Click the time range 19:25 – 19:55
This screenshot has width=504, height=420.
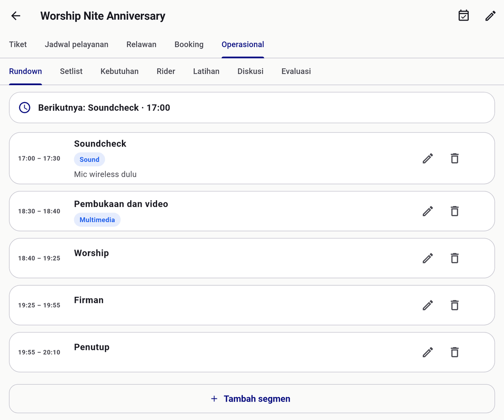point(39,305)
